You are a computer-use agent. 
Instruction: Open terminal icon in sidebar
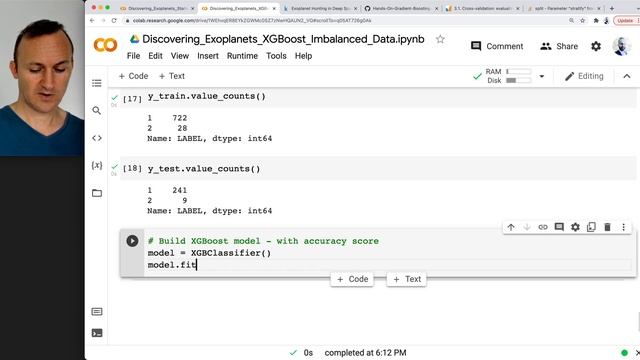point(97,333)
